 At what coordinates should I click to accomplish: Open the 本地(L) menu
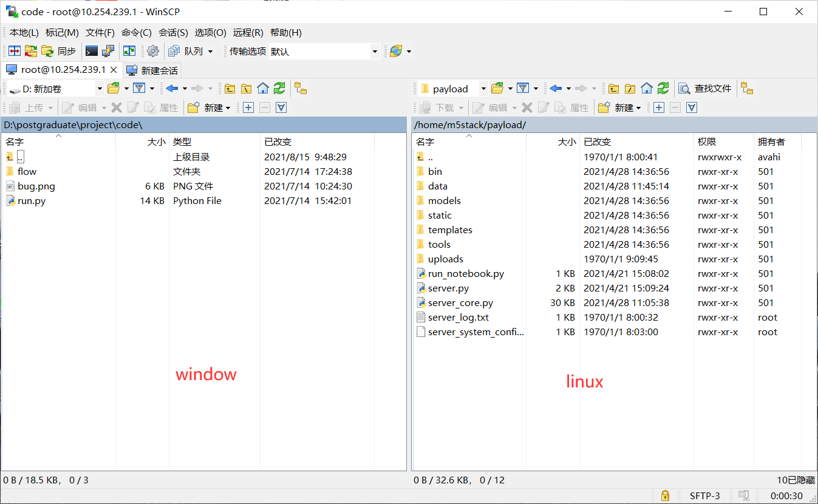(24, 33)
